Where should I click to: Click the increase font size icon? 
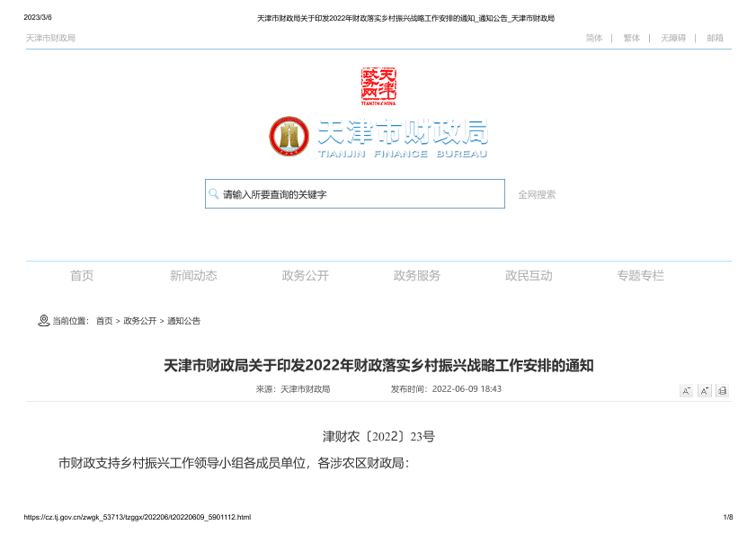704,390
